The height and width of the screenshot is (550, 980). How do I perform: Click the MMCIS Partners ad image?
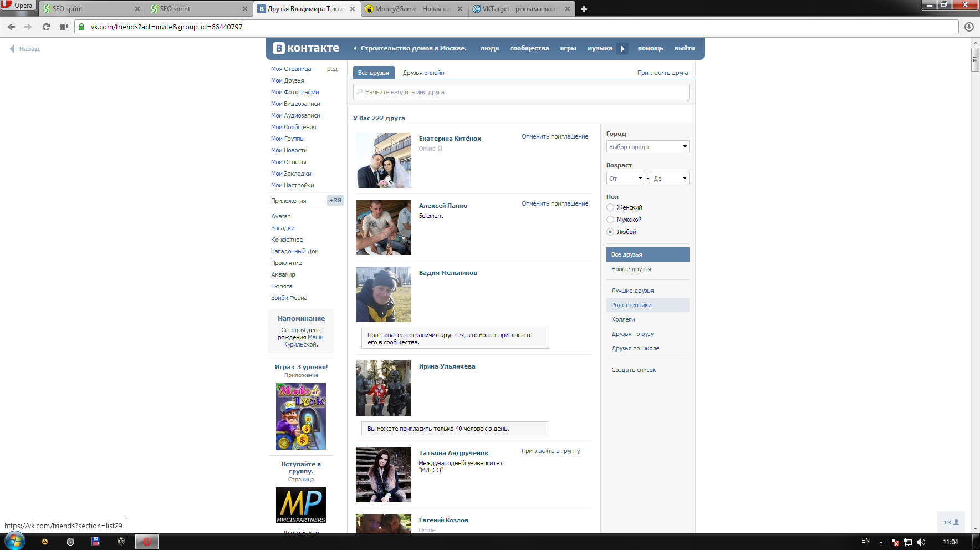301,505
